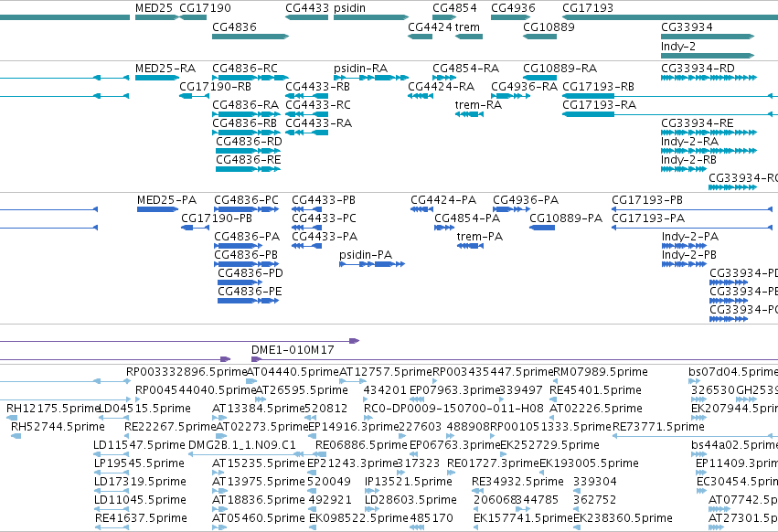
Task: Click EST AT04440.5prime
Action: [x=293, y=372]
